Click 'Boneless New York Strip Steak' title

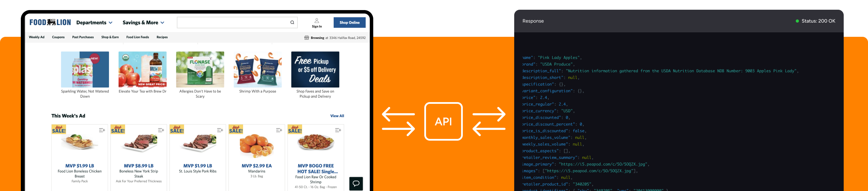139,174
